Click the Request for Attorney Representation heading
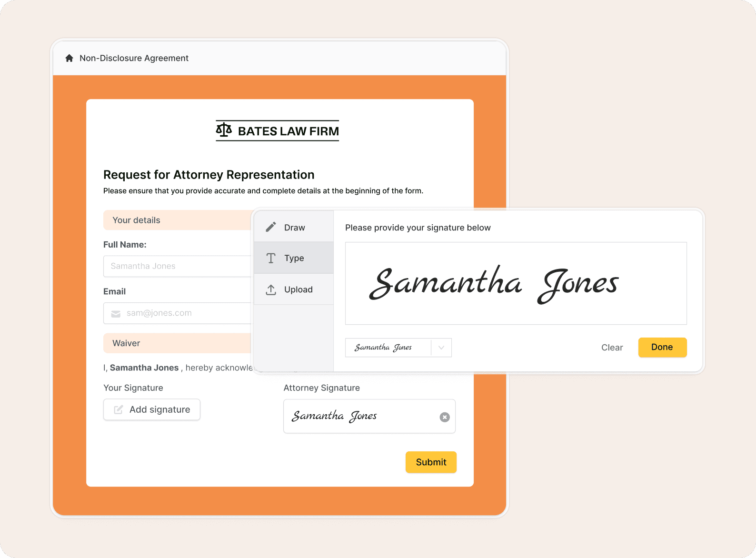 pyautogui.click(x=209, y=175)
